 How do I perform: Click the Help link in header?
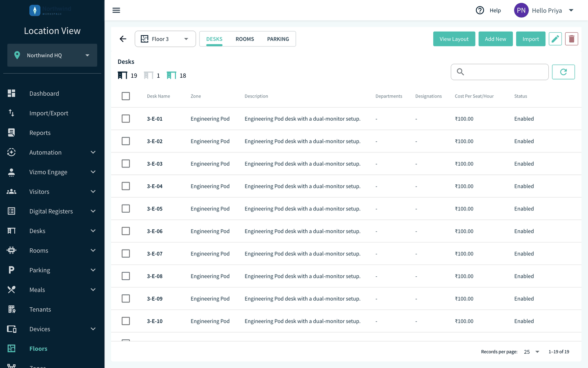[x=495, y=10]
